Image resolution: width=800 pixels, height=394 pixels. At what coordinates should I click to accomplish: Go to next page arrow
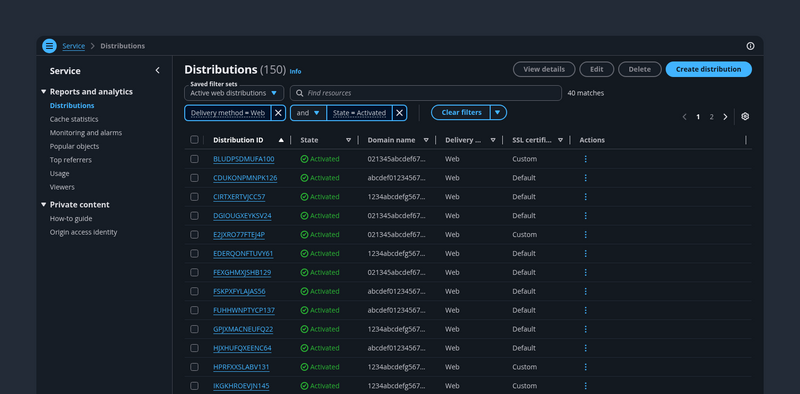pyautogui.click(x=725, y=117)
